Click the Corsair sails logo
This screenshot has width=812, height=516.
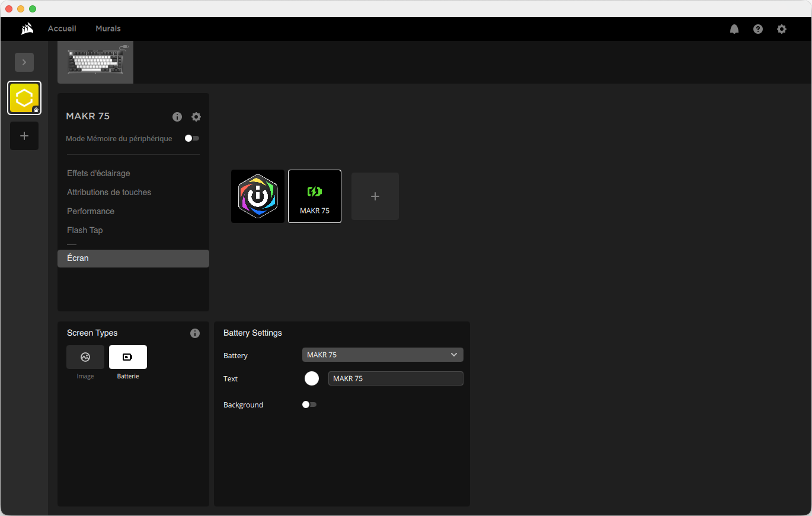[x=27, y=28]
